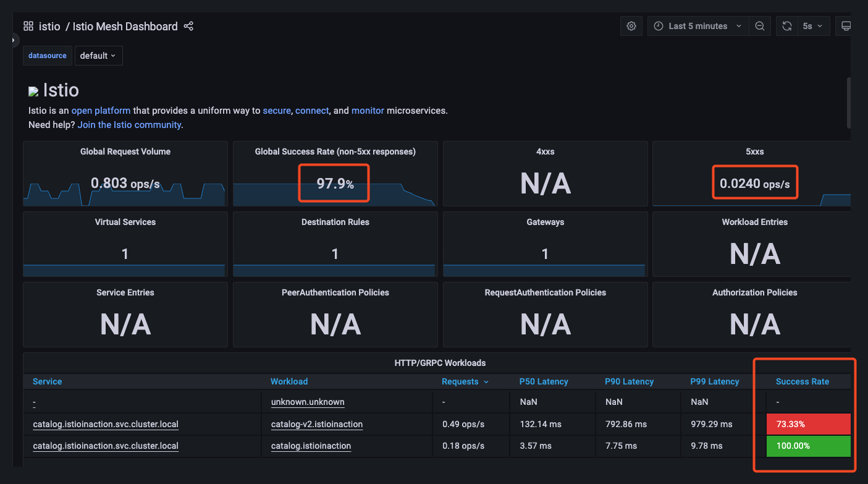Follow the 'monitor' link
Image resolution: width=868 pixels, height=484 pixels.
click(368, 111)
